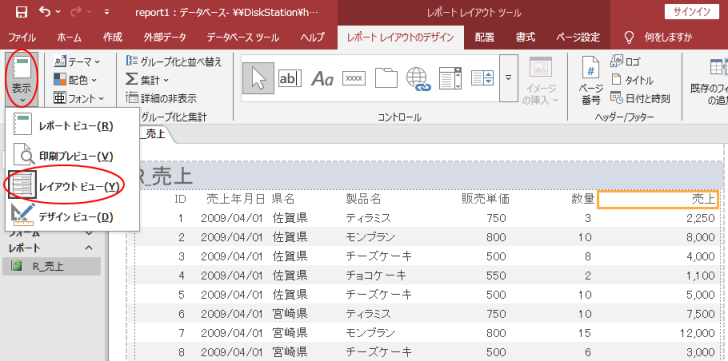The height and width of the screenshot is (361, 728).
Task: Click 詳細の非表示 button
Action: click(x=161, y=98)
